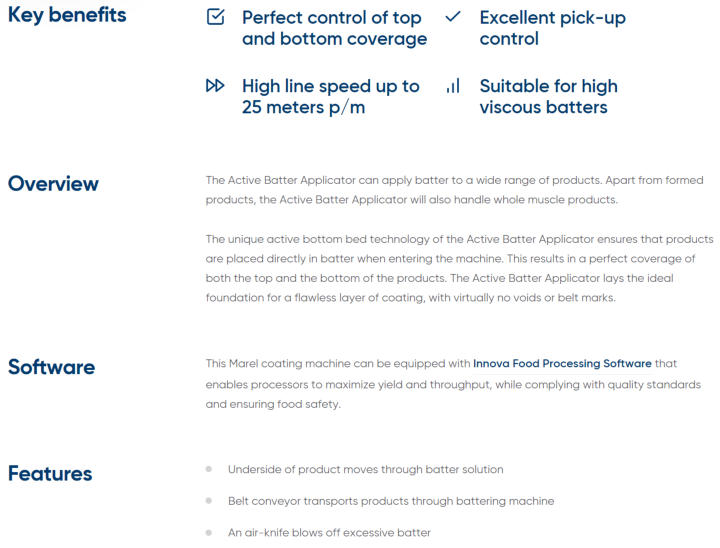
Task: Click the checkmark icon next to pick-up control
Action: pyautogui.click(x=453, y=17)
